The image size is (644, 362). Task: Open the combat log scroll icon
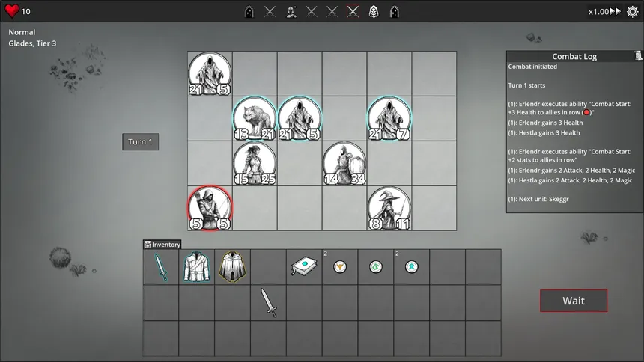click(638, 55)
